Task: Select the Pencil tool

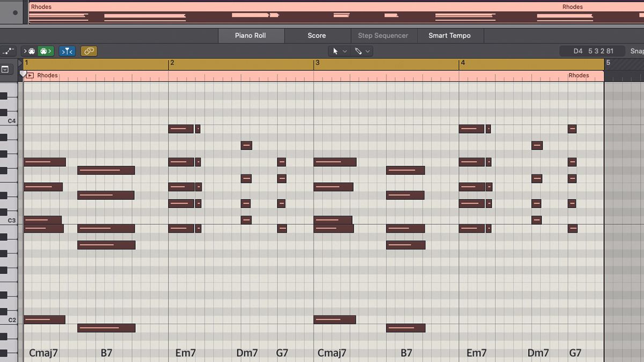Action: [x=358, y=51]
